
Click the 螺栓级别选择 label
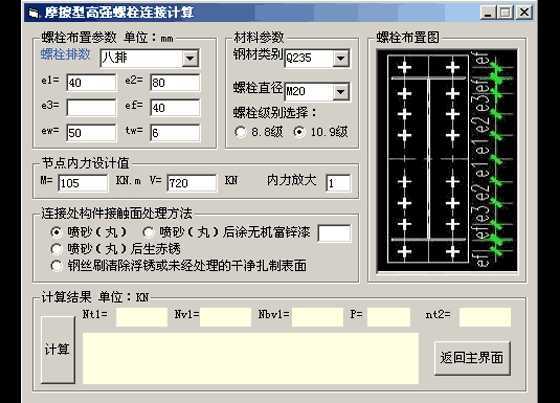coord(275,113)
